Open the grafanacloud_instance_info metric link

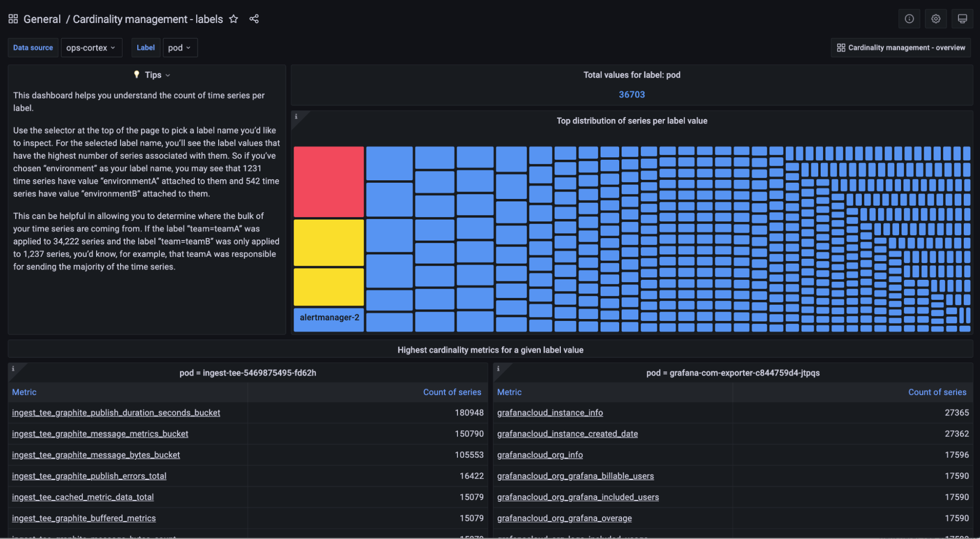coord(550,413)
